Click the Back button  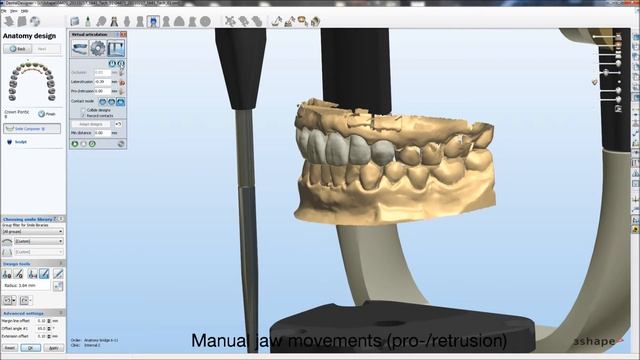pos(18,49)
